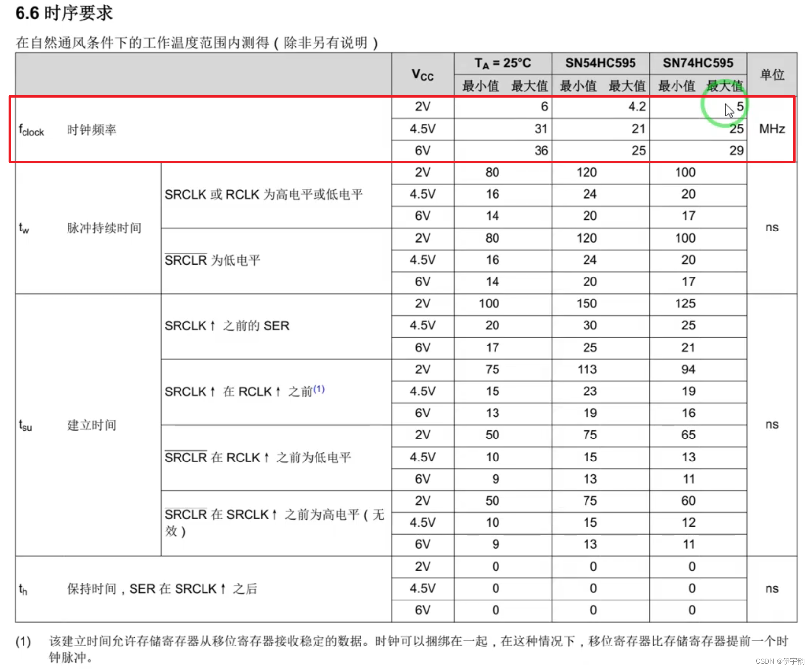Click the TA = 25°C column header
The height and width of the screenshot is (669, 812).
click(x=503, y=63)
